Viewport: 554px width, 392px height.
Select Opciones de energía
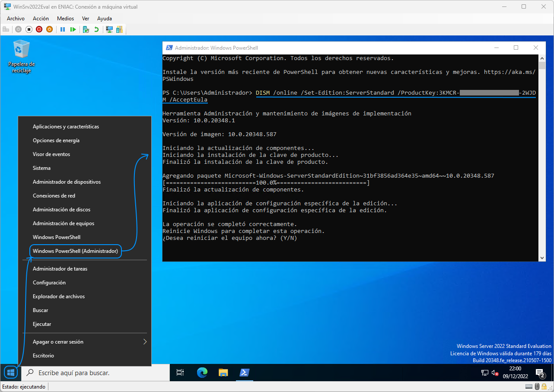tap(85, 140)
